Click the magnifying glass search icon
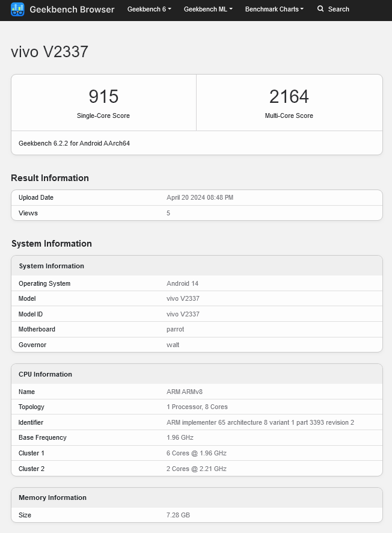This screenshot has height=533, width=392. click(320, 9)
